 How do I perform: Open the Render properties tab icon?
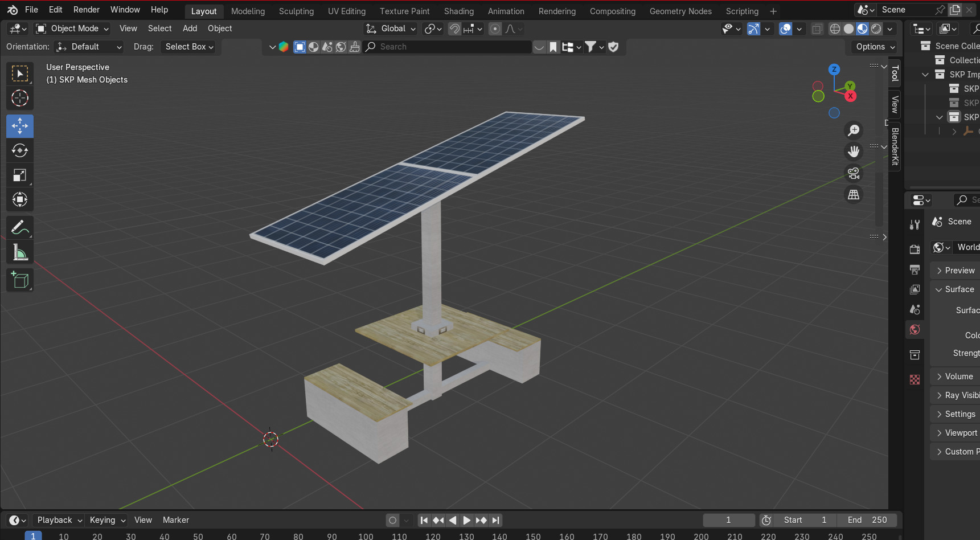(x=915, y=249)
